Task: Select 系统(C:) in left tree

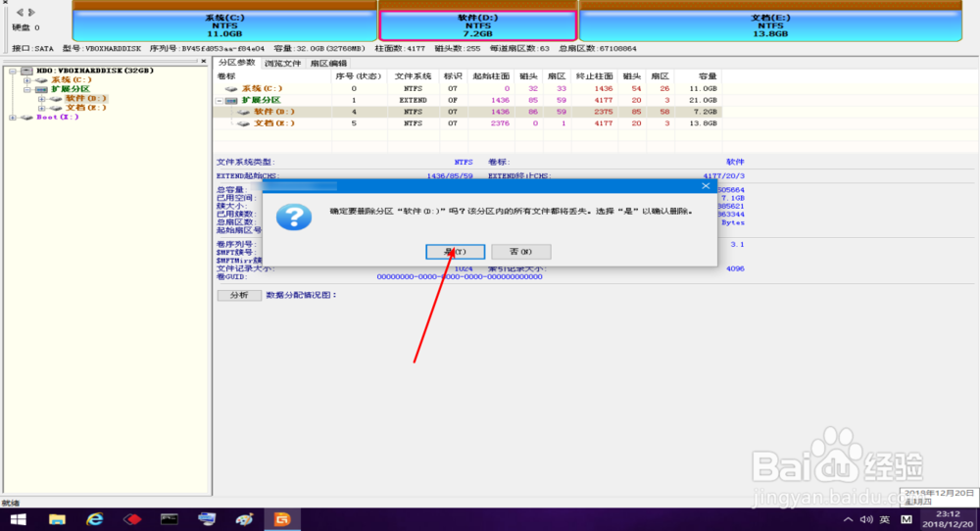Action: pyautogui.click(x=71, y=80)
